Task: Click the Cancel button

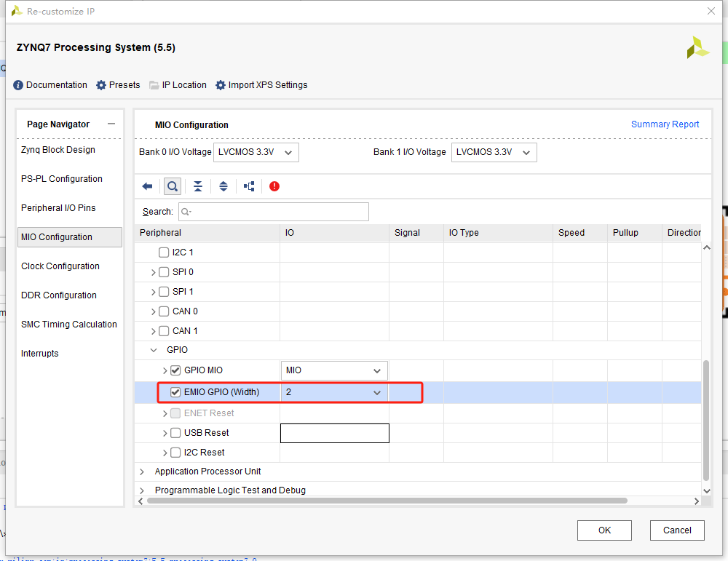Action: point(677,530)
